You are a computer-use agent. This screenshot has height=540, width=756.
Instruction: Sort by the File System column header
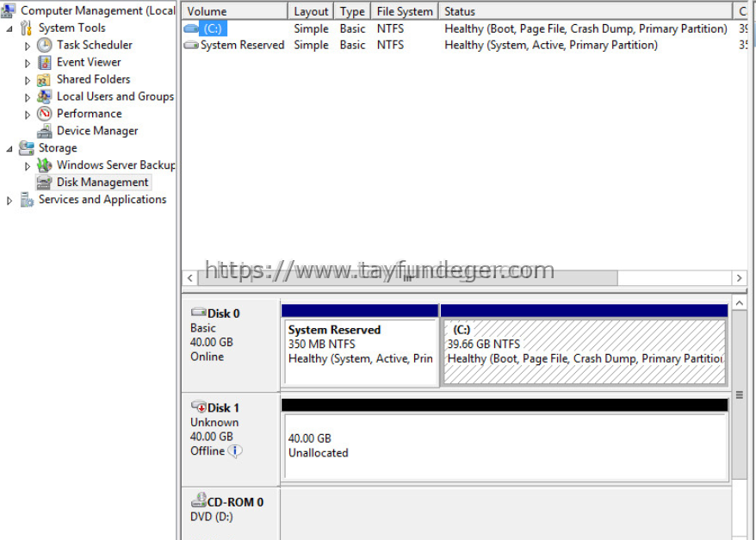(405, 11)
